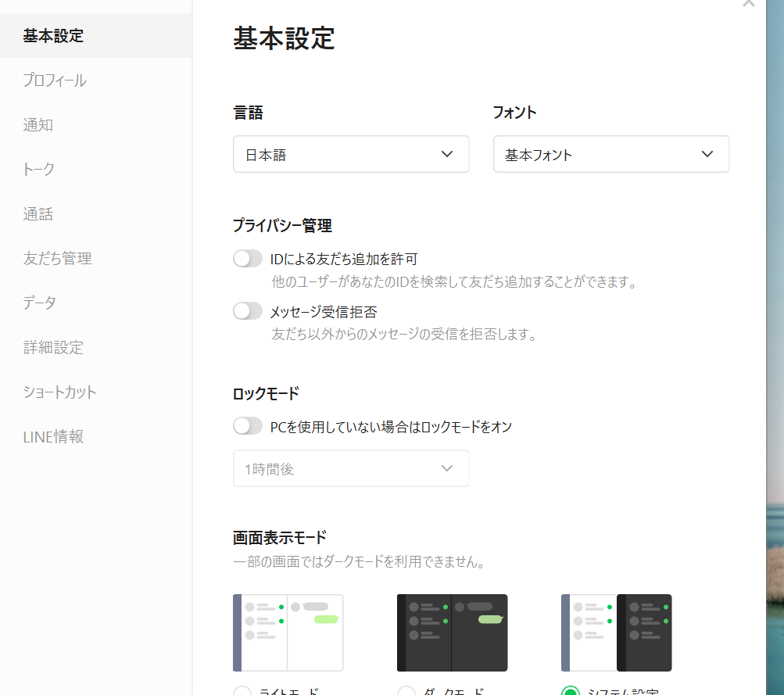Choose the light mode preview thumbnail

point(288,632)
